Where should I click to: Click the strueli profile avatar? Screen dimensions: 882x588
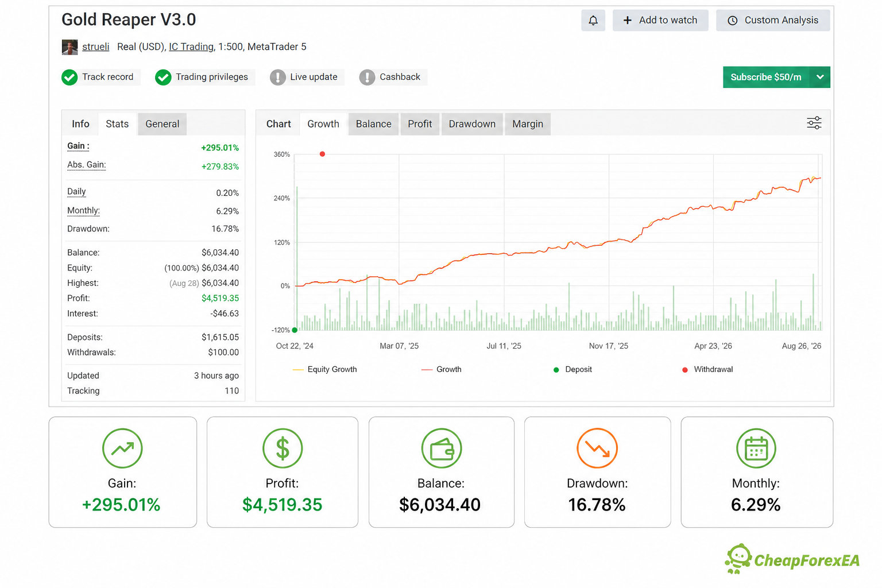69,47
